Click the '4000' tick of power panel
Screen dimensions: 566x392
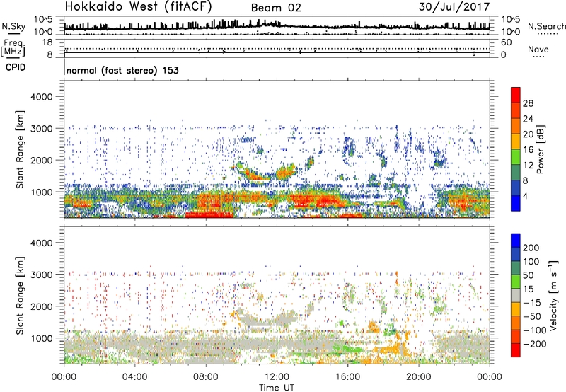[42, 97]
